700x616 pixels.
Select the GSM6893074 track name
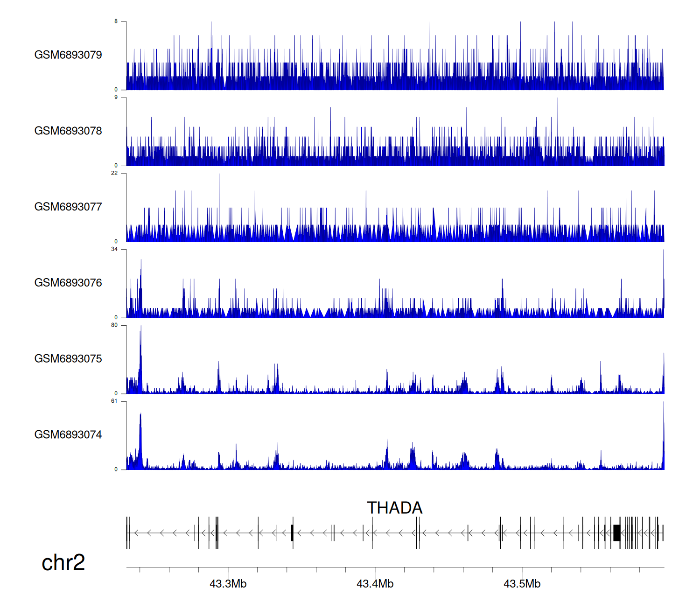(68, 435)
